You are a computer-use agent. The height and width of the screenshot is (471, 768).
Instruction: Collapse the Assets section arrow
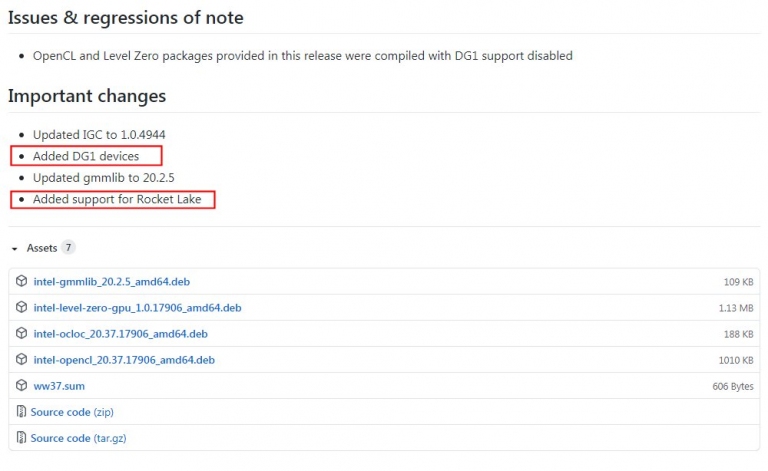click(x=15, y=249)
